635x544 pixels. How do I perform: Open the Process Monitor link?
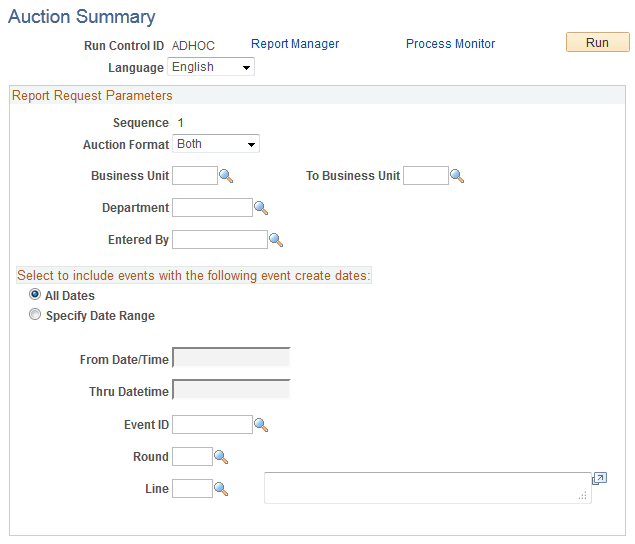tap(450, 44)
